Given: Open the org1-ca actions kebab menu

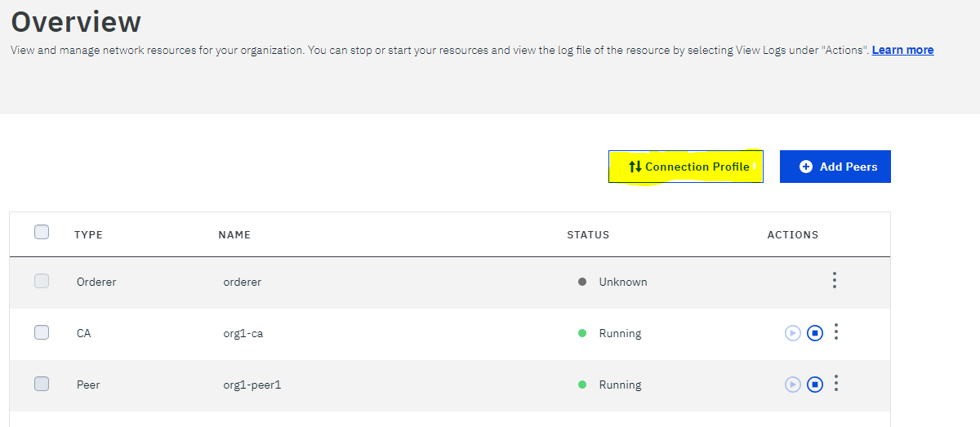Looking at the screenshot, I should pyautogui.click(x=836, y=332).
